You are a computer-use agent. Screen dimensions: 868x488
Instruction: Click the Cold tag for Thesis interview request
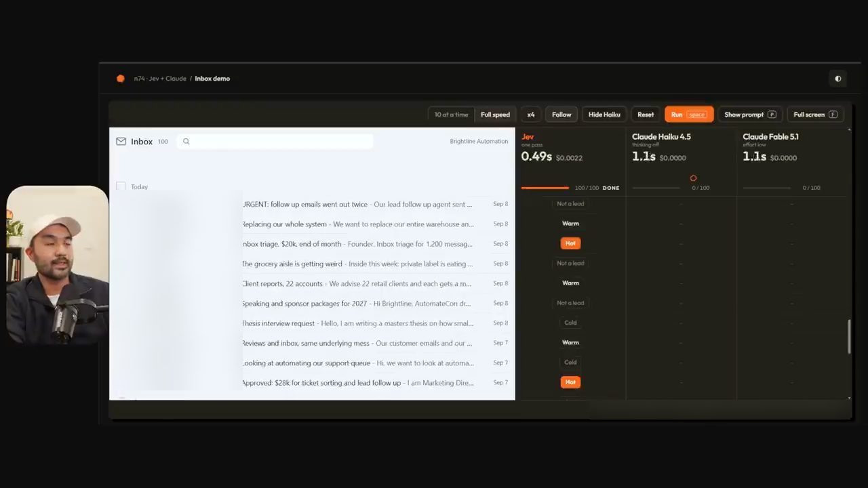coord(570,323)
